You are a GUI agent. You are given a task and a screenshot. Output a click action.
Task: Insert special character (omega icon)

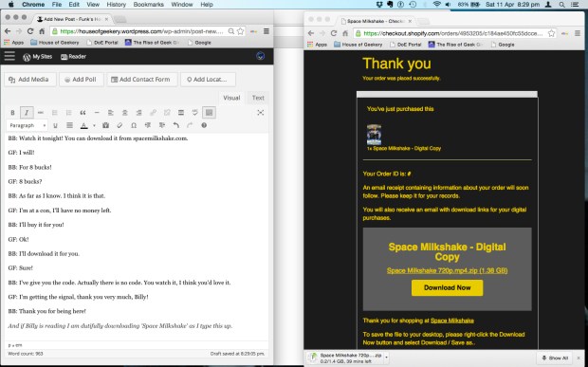(x=134, y=125)
